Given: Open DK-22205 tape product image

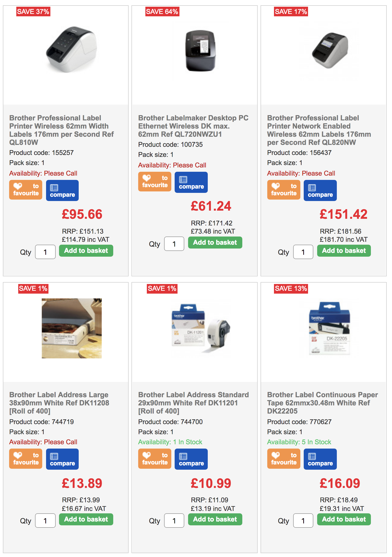Looking at the screenshot, I should coord(329,328).
